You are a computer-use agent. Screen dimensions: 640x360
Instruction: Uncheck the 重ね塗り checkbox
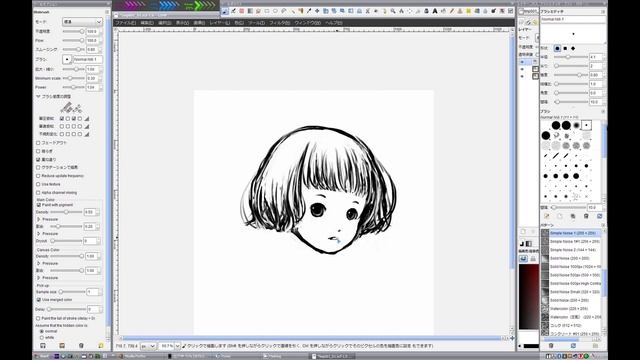[x=38, y=160]
